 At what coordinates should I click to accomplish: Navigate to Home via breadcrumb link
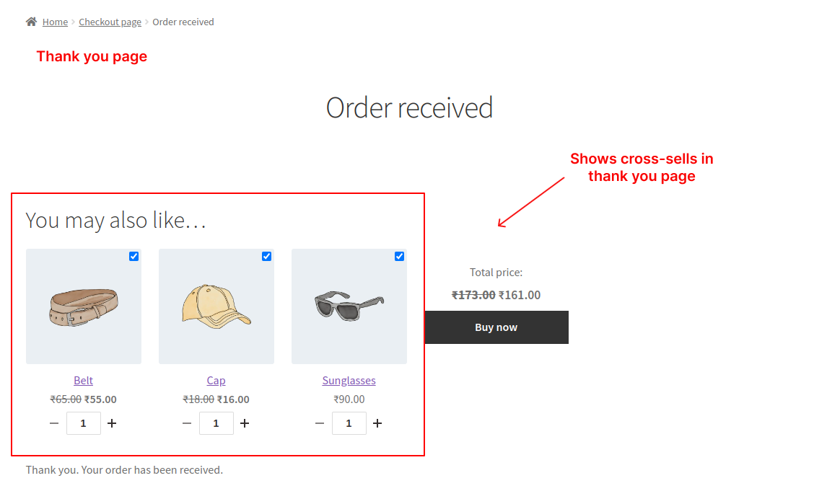click(55, 21)
